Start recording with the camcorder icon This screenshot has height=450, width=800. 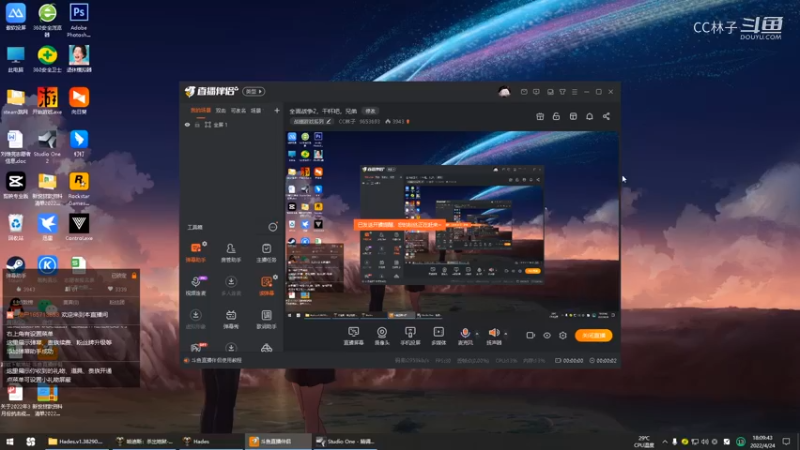(531, 335)
